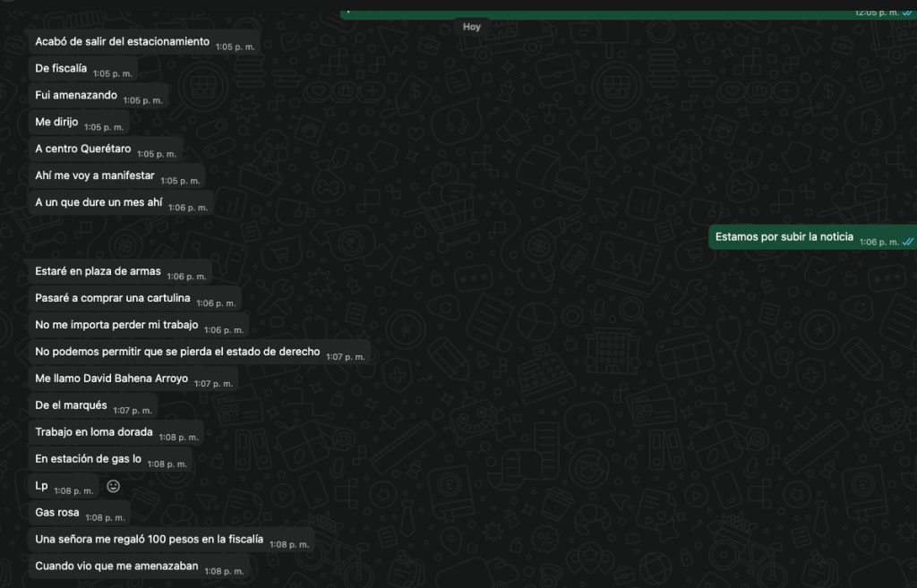The image size is (917, 588).
Task: Select the "Me llamo David Bahena Arroyo" message
Action: point(111,379)
